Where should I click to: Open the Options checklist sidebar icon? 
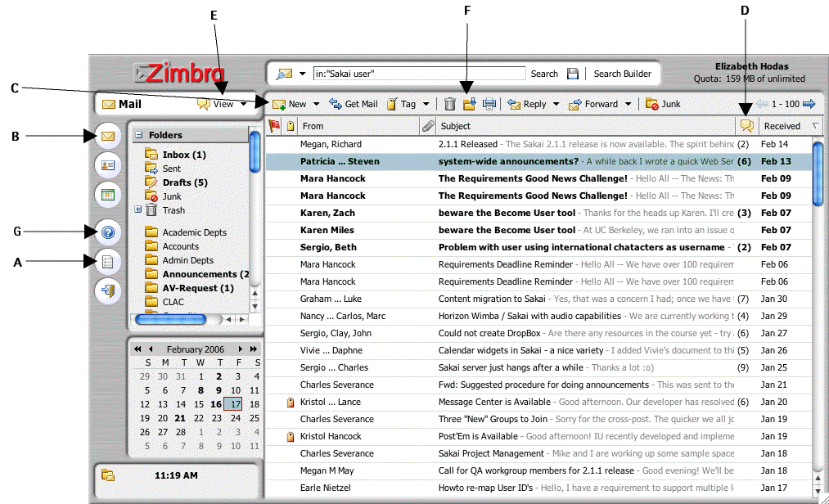coord(108,262)
